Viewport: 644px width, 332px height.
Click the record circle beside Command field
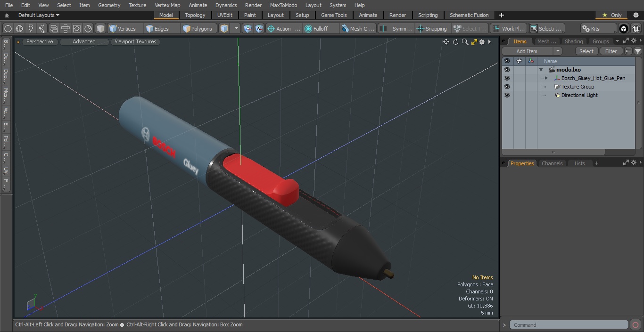click(635, 325)
